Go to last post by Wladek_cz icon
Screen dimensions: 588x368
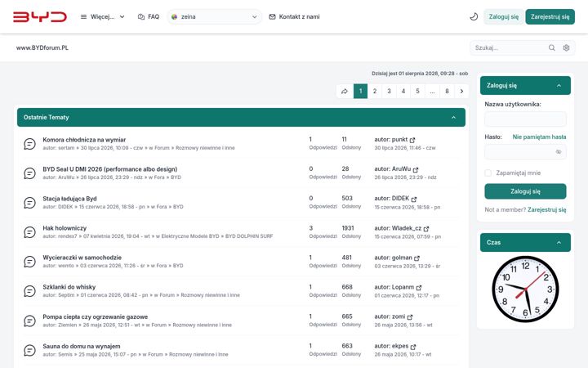tap(426, 229)
